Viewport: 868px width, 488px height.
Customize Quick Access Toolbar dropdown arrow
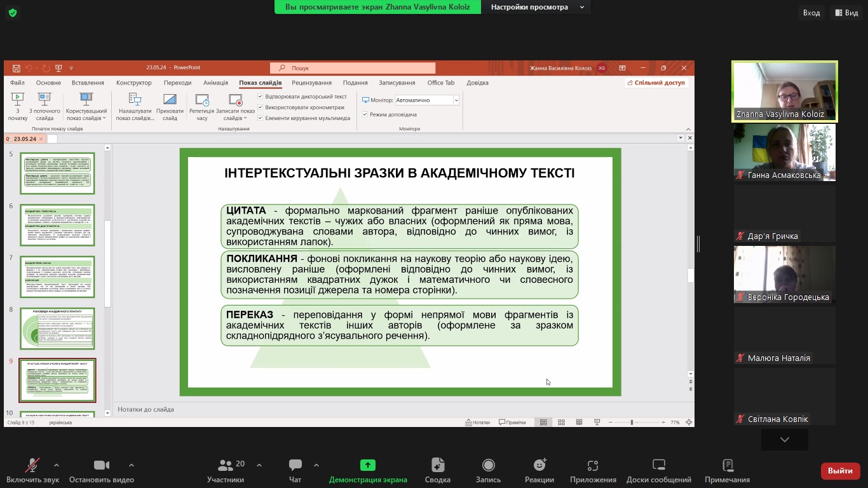[x=71, y=68]
